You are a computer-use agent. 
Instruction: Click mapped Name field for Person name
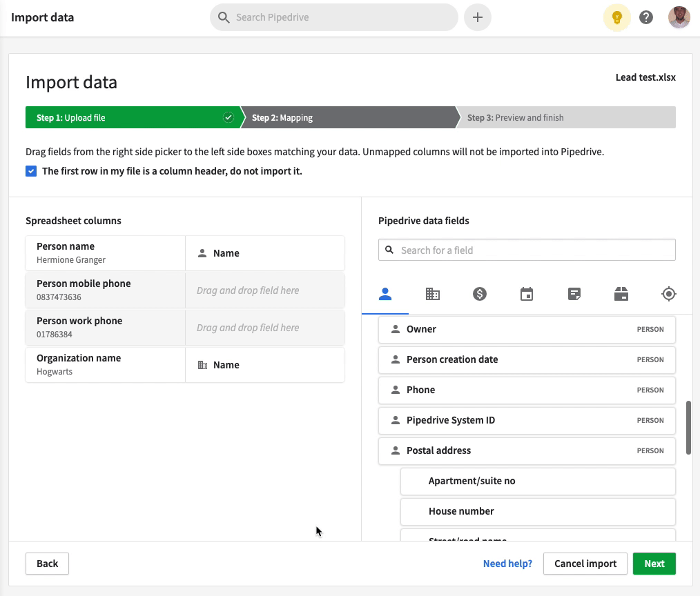tap(265, 253)
